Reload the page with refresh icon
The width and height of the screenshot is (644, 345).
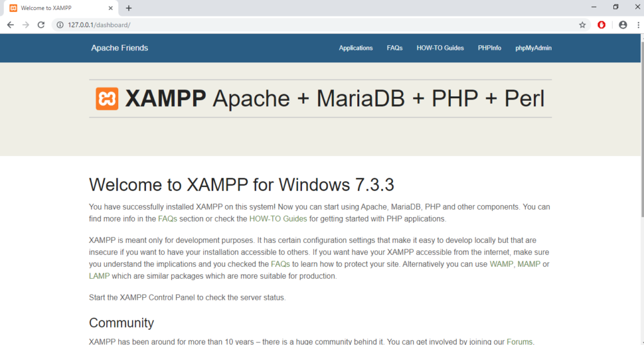pyautogui.click(x=41, y=25)
